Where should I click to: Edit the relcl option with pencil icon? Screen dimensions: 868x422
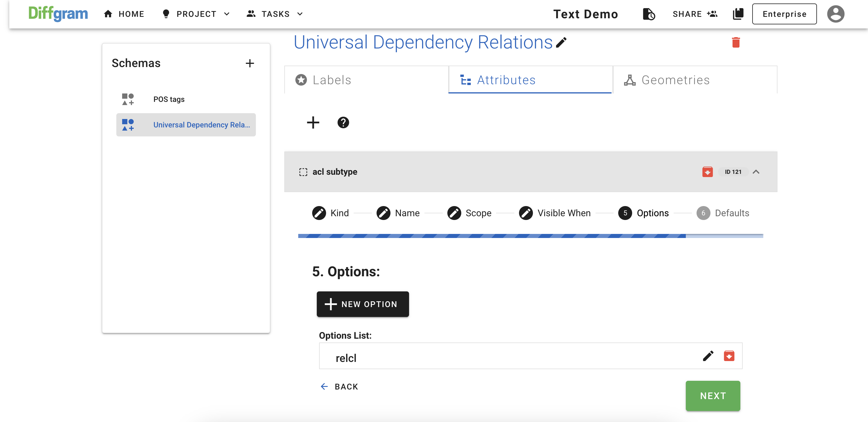point(708,356)
